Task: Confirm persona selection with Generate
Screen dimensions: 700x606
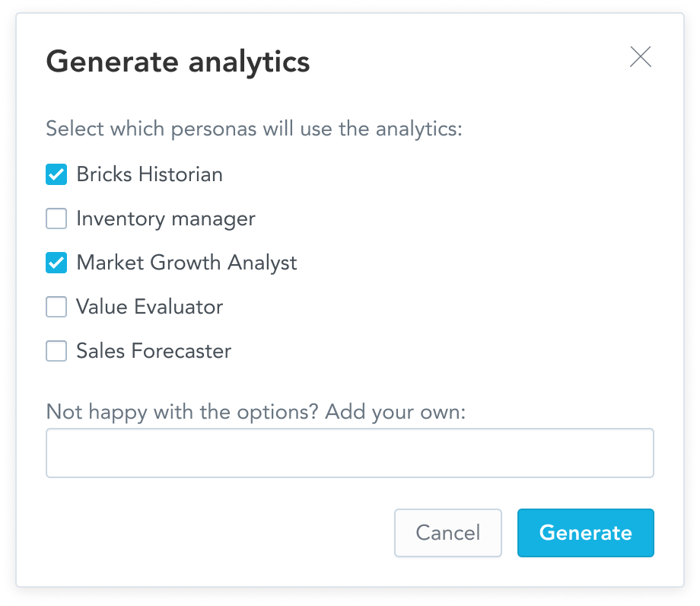Action: [x=585, y=533]
